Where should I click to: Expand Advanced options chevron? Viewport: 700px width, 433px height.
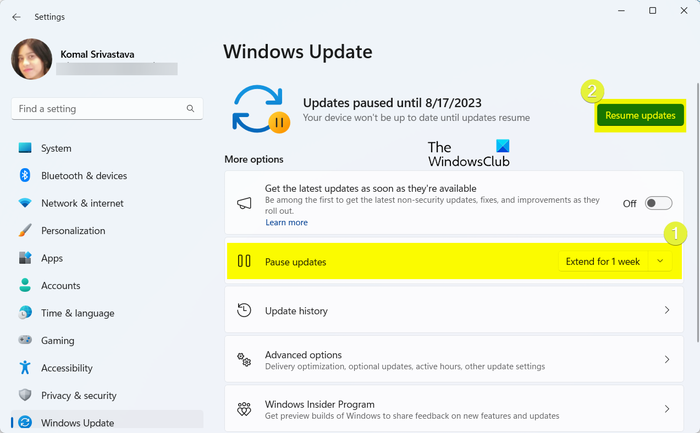coord(667,359)
